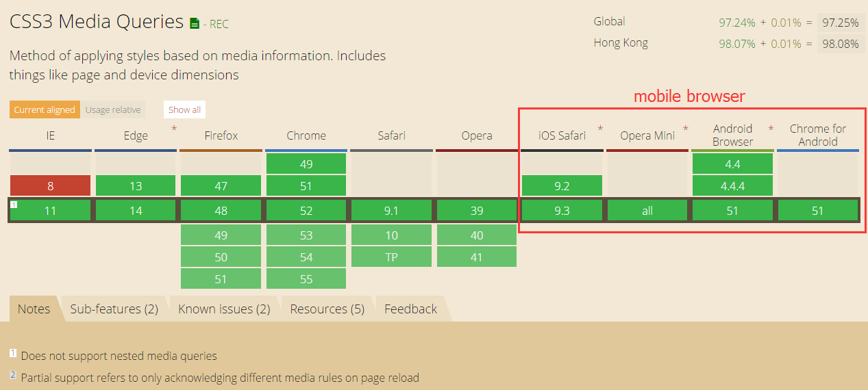Viewport: 868px width, 390px height.
Task: Switch to Usage relative view
Action: click(x=113, y=109)
